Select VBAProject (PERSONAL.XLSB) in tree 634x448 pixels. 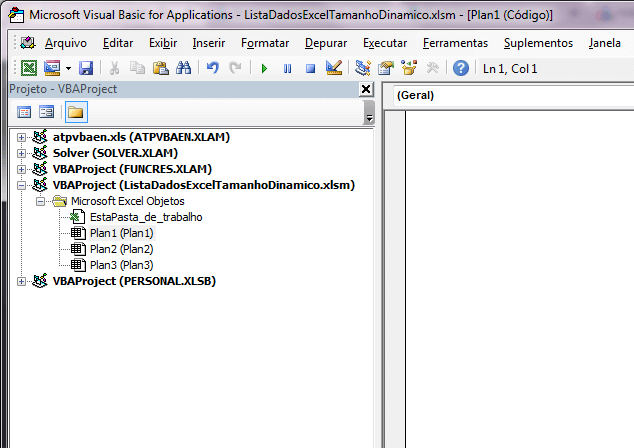click(134, 281)
